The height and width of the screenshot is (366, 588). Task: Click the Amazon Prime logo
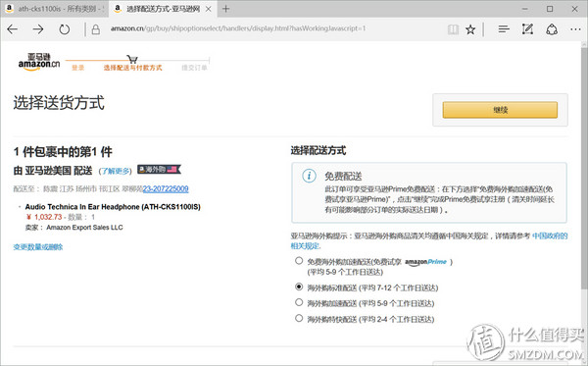click(426, 262)
